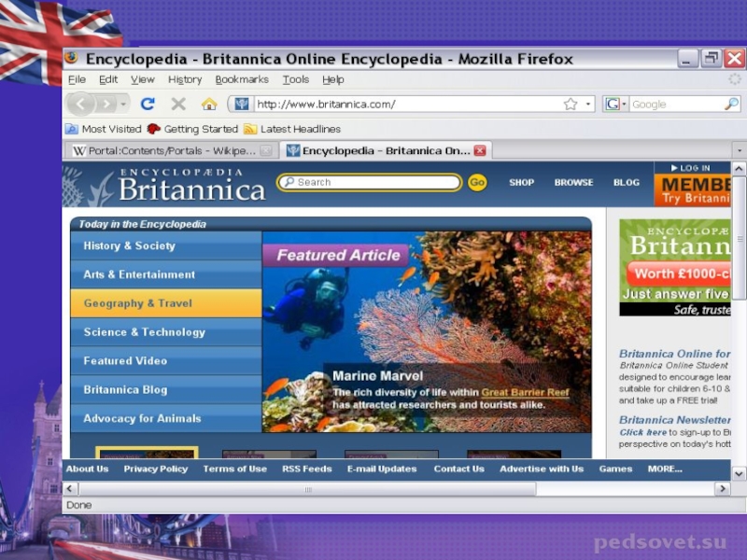Select Geography & Travel category
This screenshot has height=560, width=747.
pos(166,303)
